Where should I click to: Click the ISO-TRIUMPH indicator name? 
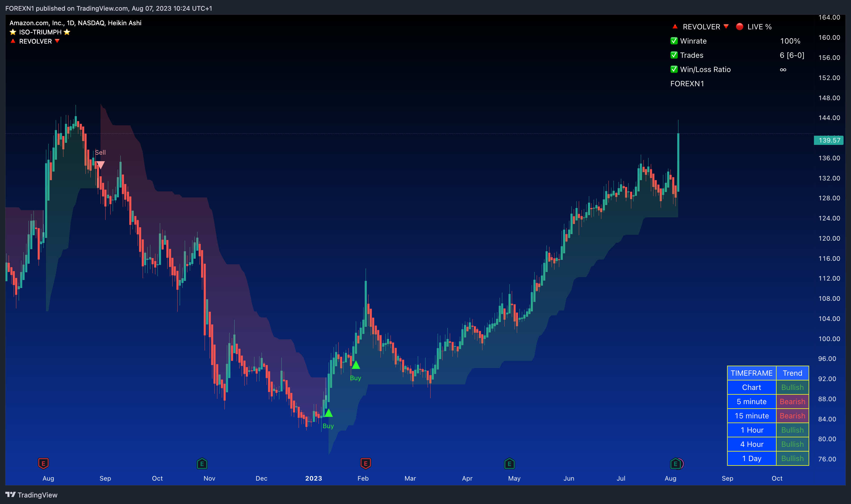coord(40,32)
